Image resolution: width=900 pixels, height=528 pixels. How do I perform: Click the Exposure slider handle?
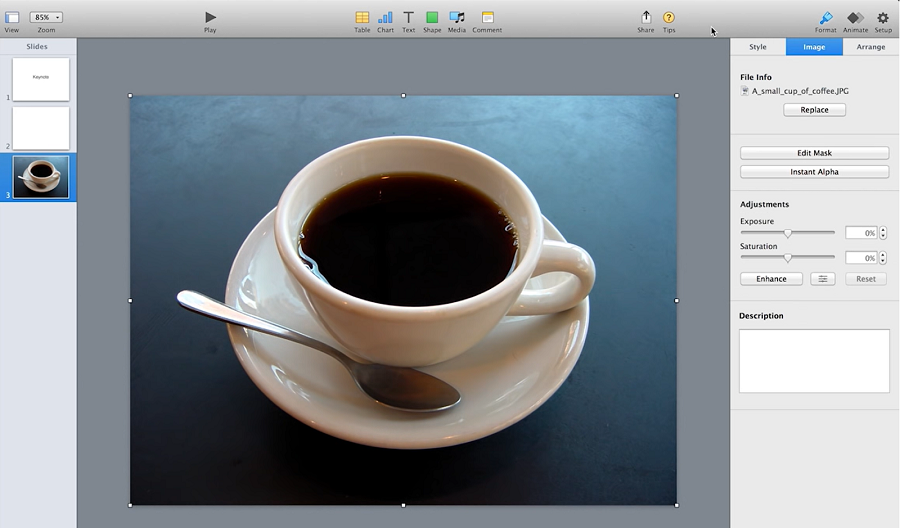tap(788, 233)
